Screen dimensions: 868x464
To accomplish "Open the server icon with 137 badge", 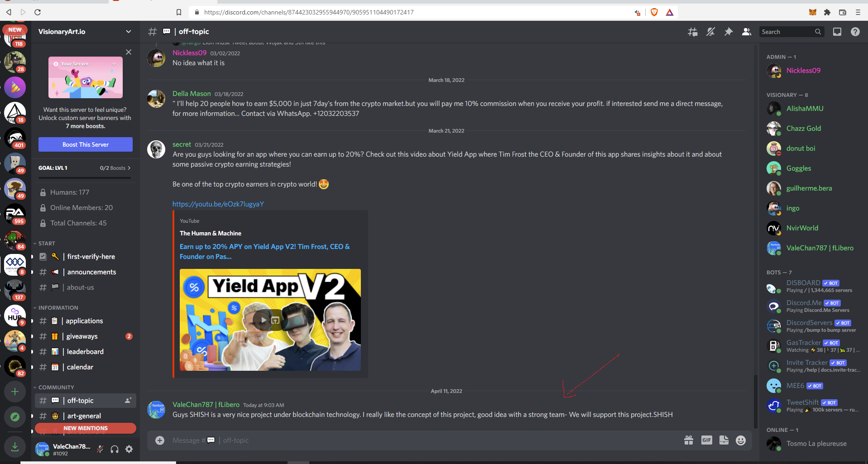I will pyautogui.click(x=15, y=290).
